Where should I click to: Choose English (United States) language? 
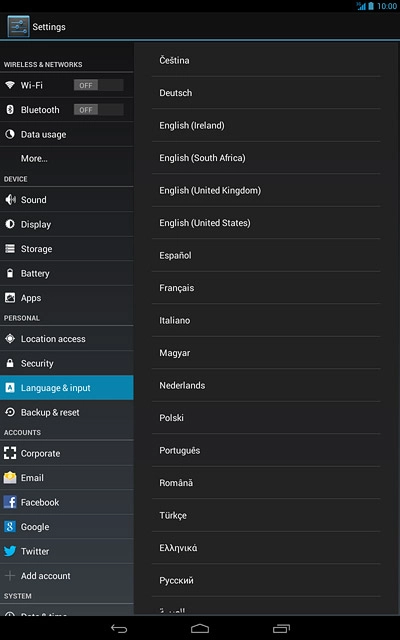pyautogui.click(x=266, y=223)
